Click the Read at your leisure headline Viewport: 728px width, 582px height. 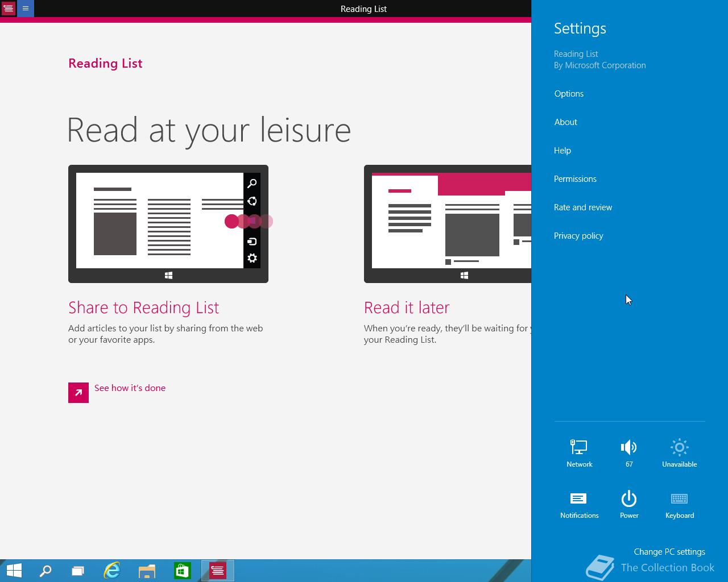tap(209, 130)
